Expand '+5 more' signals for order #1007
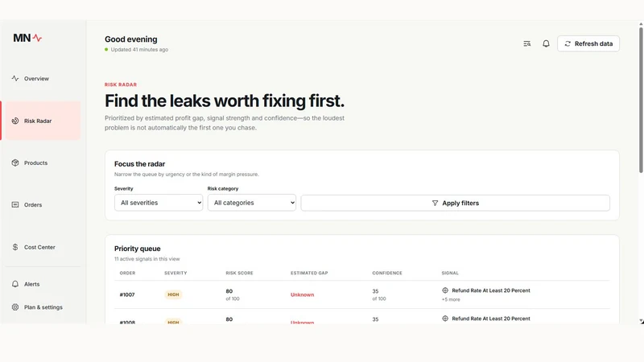 [451, 299]
